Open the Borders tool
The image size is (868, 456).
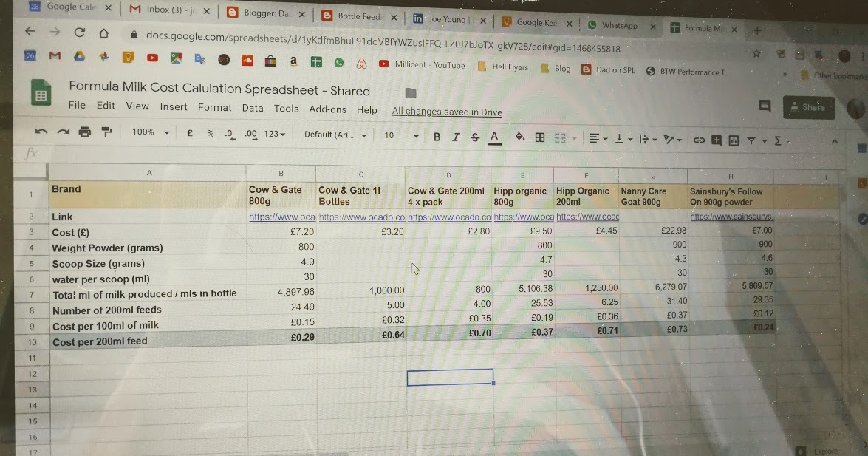click(539, 137)
